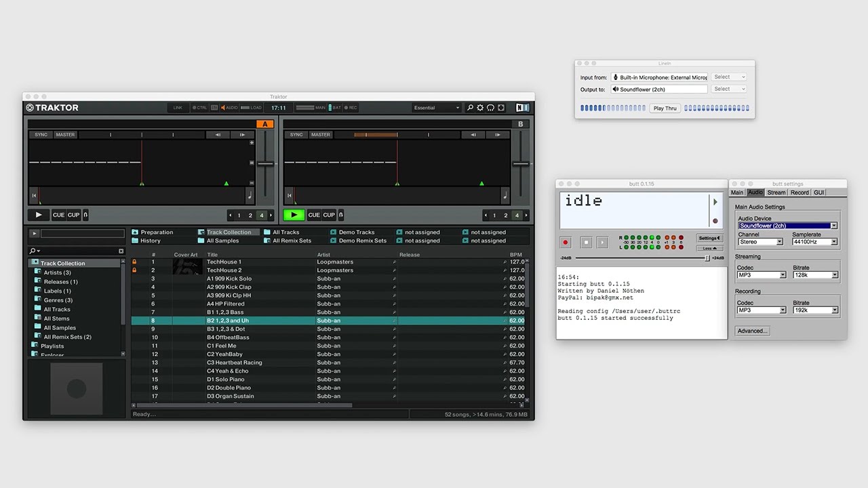Open Recording Bitrate 192k dropdown
Image resolution: width=868 pixels, height=488 pixels.
[816, 310]
